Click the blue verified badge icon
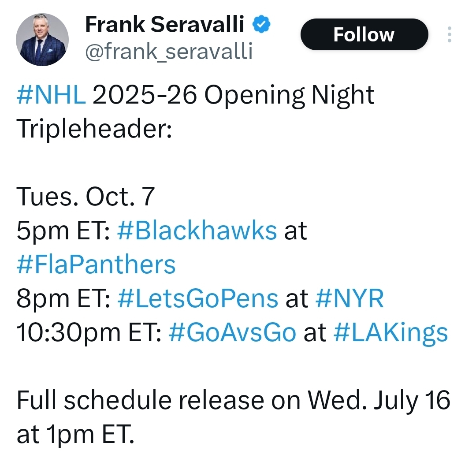This screenshot has width=476, height=454. tap(261, 26)
